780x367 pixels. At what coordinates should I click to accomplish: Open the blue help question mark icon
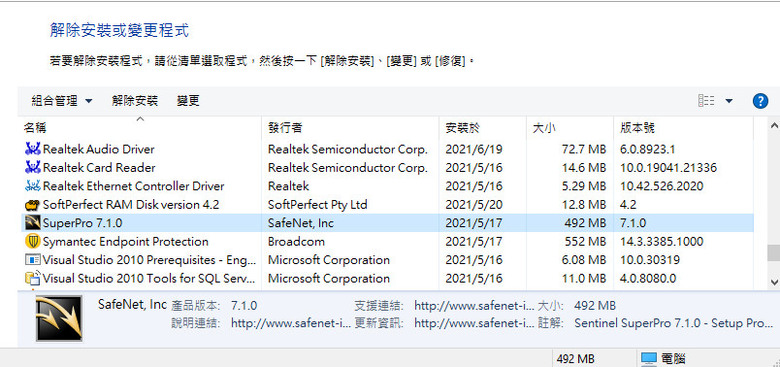[760, 101]
